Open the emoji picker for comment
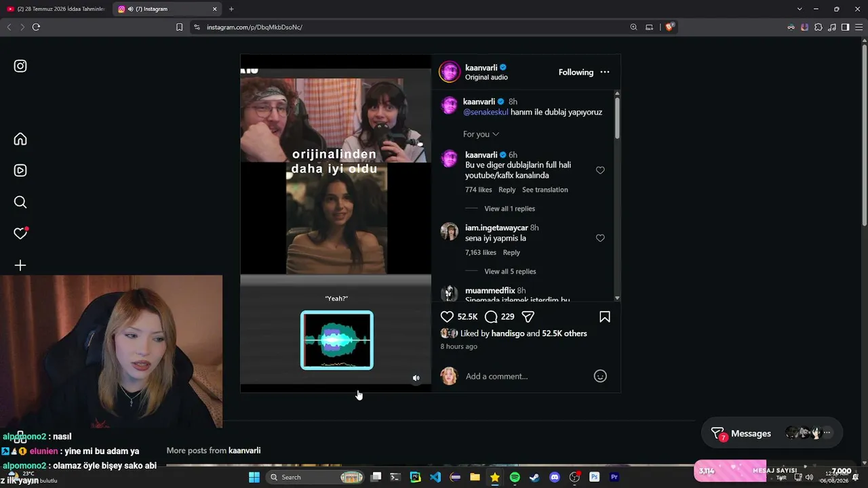The image size is (868, 488). pos(600,376)
